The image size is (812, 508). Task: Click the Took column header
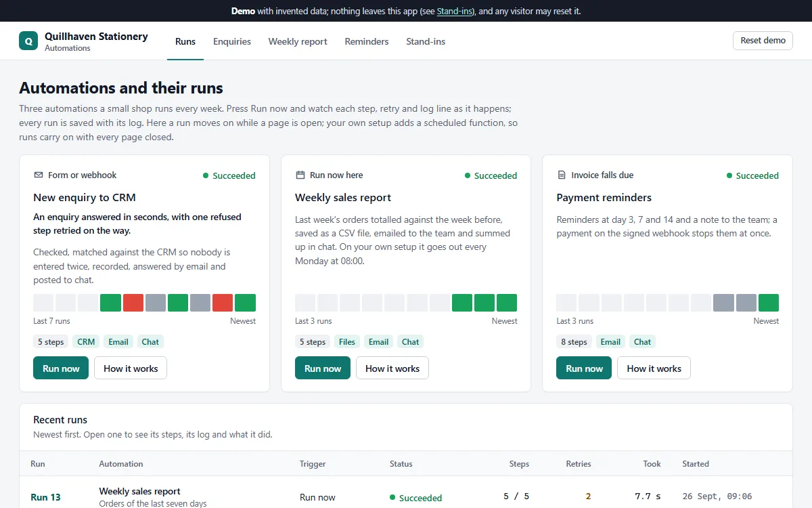pyautogui.click(x=652, y=464)
